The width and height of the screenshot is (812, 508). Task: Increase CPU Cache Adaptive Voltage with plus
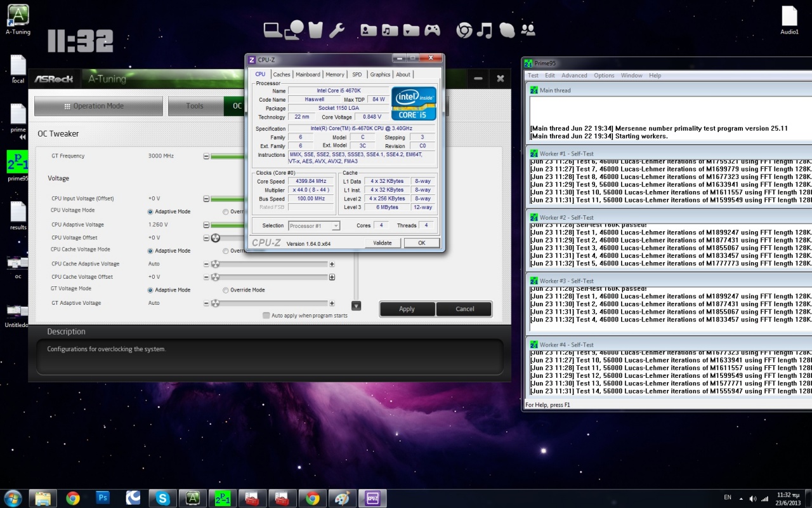click(x=332, y=264)
